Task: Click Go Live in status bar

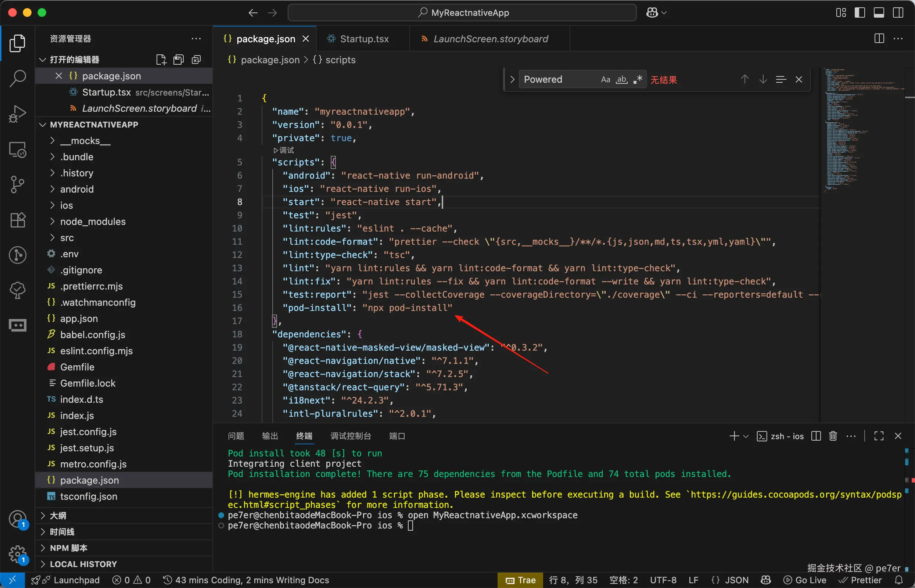Action: (805, 580)
